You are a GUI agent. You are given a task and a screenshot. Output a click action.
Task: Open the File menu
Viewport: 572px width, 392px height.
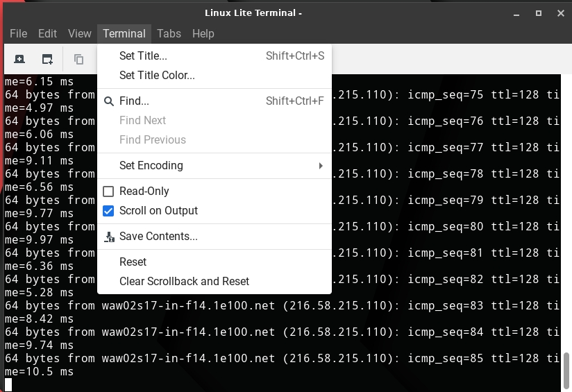(x=18, y=33)
